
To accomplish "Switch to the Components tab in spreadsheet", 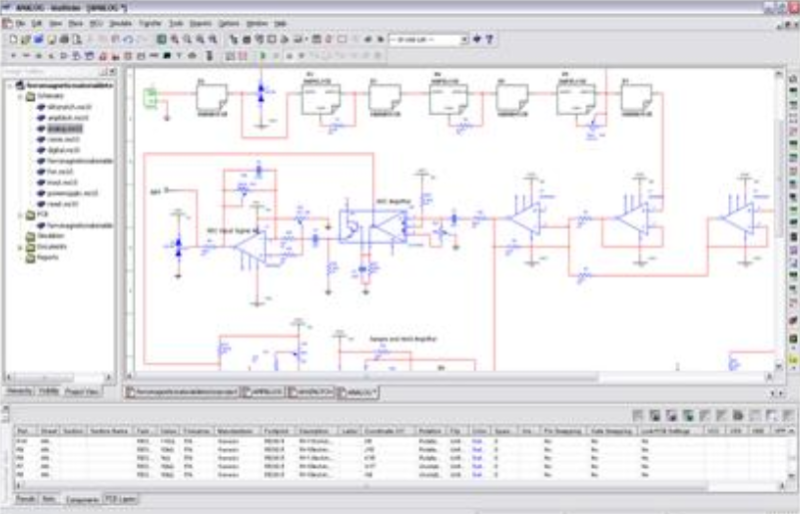I will [x=82, y=499].
